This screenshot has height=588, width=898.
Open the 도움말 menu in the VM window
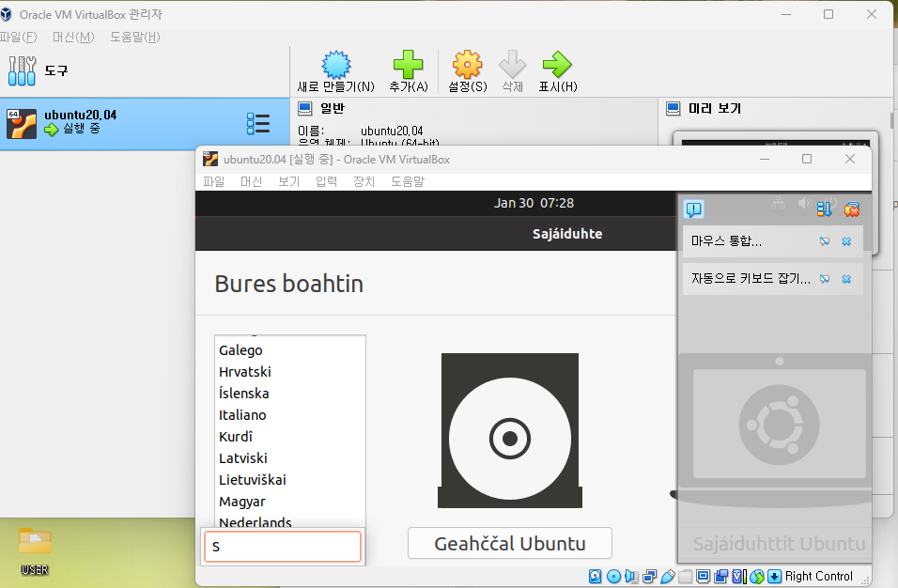(408, 181)
